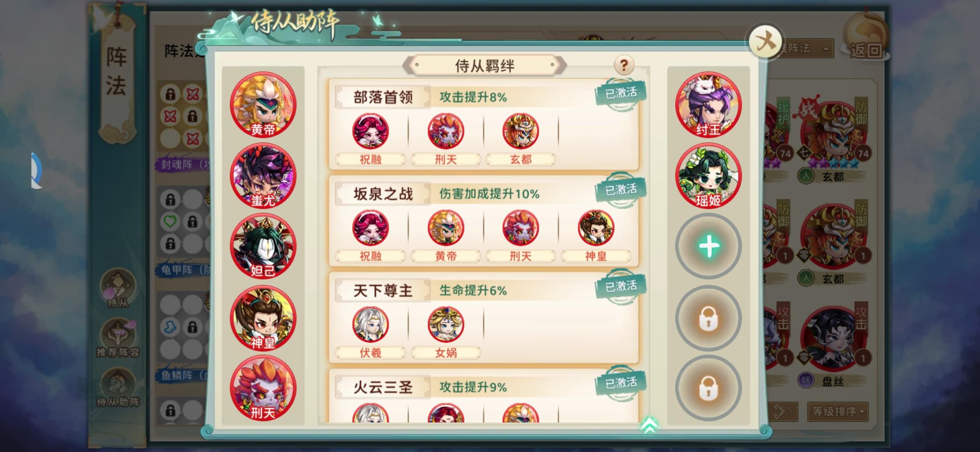Screen dimensions: 980x452
Task: Tap the first locked attendant slot
Action: click(708, 319)
